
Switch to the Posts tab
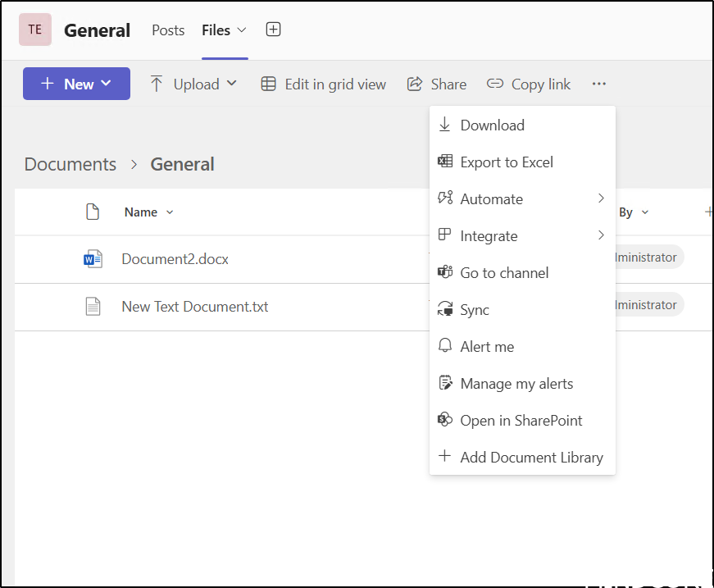coord(168,30)
